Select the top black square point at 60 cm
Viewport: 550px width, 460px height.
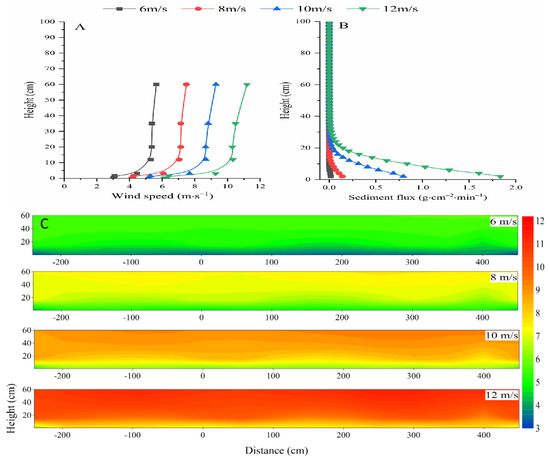(x=156, y=84)
